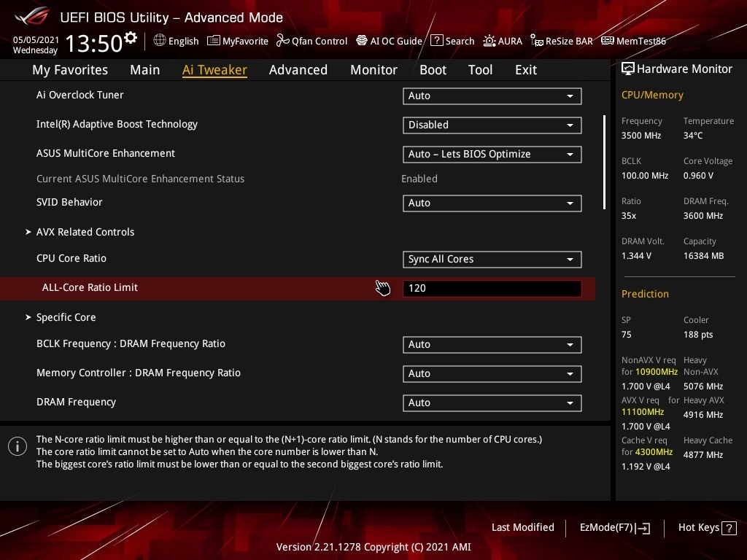Open the AI OC Guide

(389, 41)
